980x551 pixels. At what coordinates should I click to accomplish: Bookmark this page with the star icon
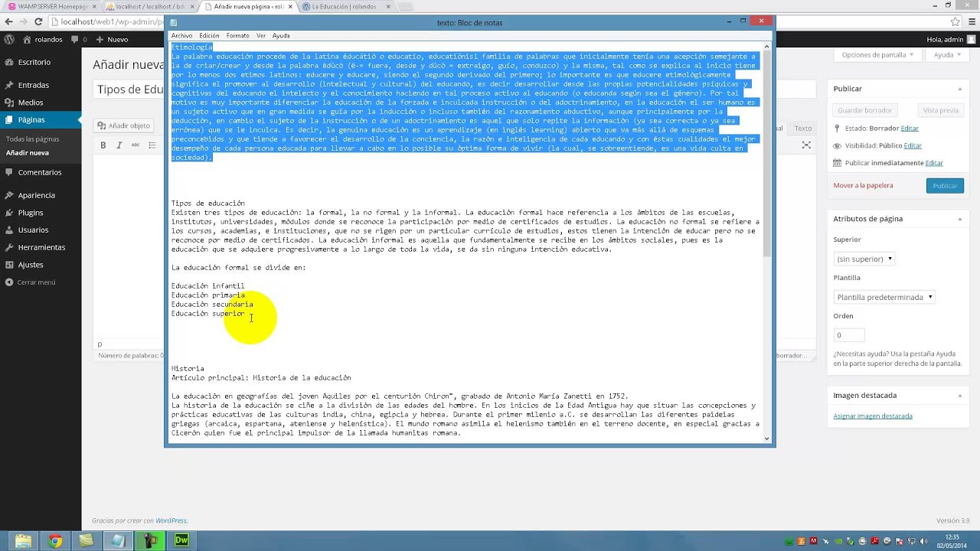(x=955, y=22)
